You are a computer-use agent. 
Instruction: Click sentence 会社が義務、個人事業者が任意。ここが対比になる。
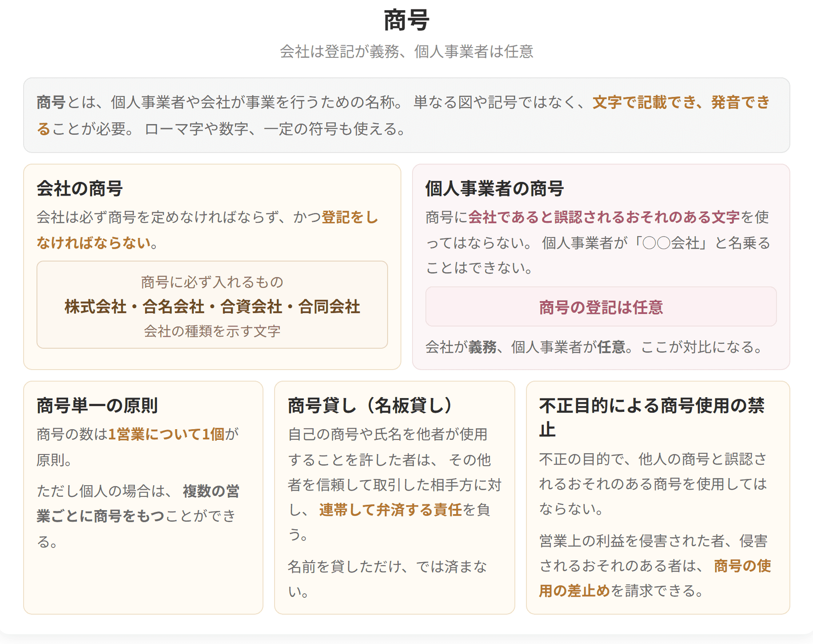(595, 347)
